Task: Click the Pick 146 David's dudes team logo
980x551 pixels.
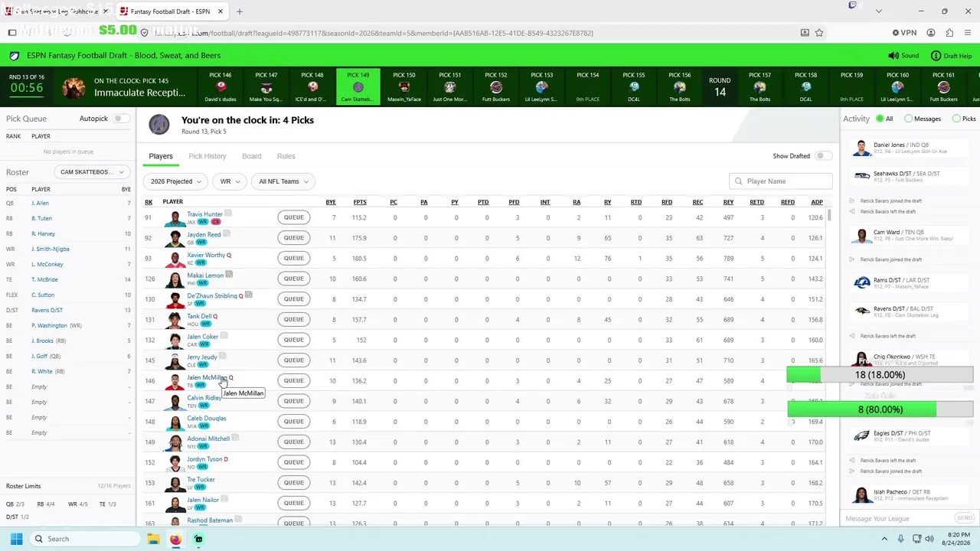Action: [x=220, y=87]
